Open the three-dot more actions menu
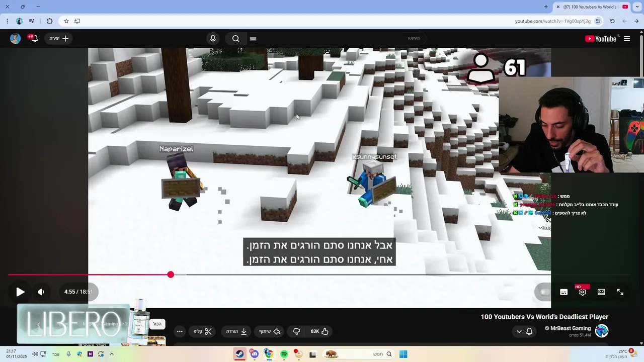 180,331
